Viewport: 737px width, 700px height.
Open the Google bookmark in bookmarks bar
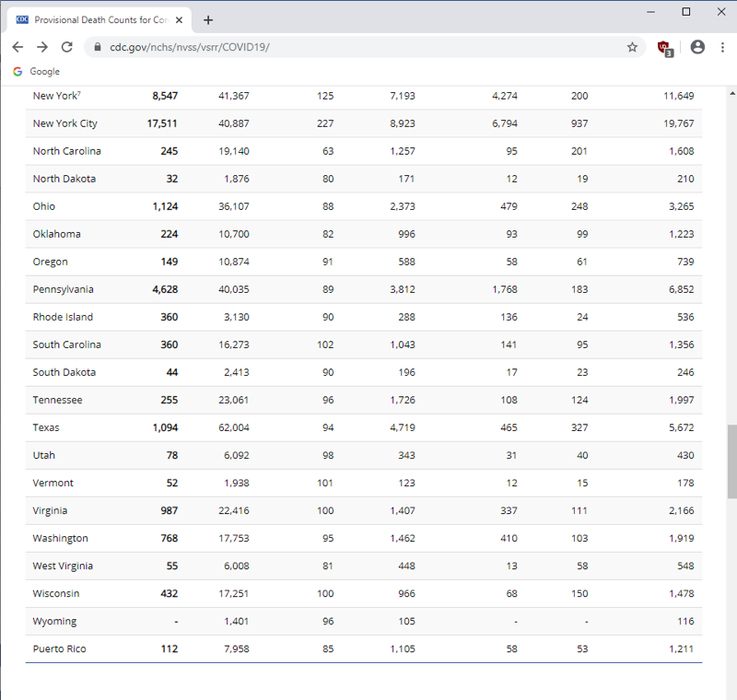[x=37, y=72]
